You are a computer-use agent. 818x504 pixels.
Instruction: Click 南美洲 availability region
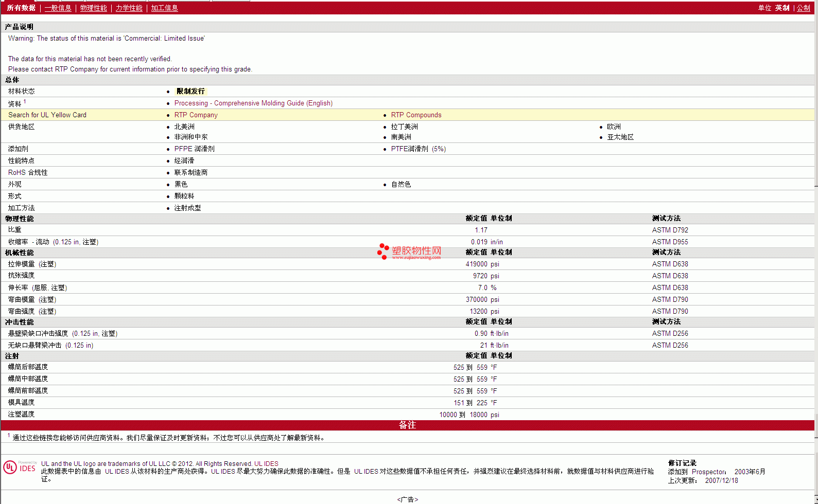click(x=401, y=137)
